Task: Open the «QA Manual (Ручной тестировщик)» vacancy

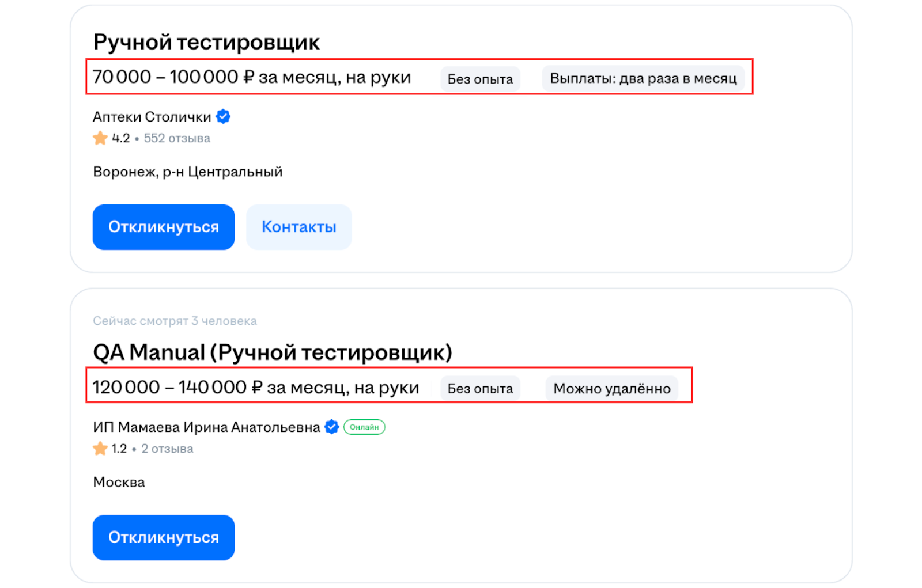Action: [x=273, y=351]
